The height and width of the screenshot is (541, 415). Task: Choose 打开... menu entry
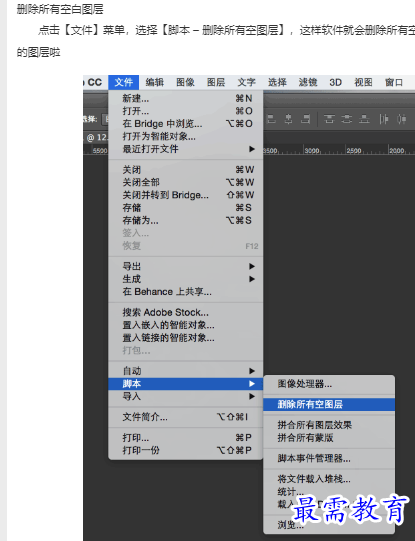click(186, 111)
